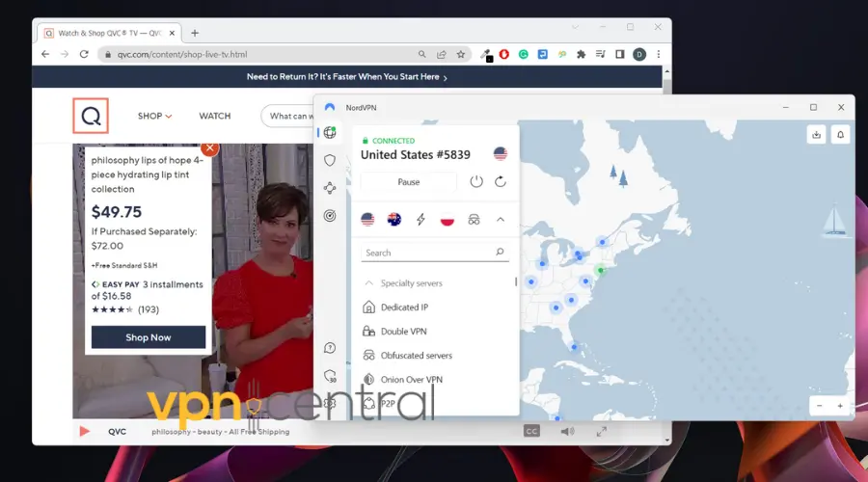Bookmark the page with the star icon
The width and height of the screenshot is (868, 482).
(461, 54)
